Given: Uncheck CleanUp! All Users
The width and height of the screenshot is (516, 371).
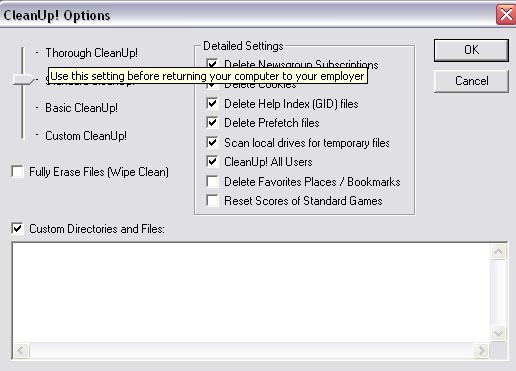Looking at the screenshot, I should 212,162.
